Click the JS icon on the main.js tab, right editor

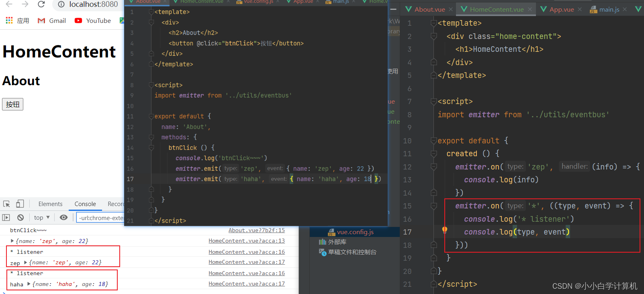pyautogui.click(x=593, y=9)
